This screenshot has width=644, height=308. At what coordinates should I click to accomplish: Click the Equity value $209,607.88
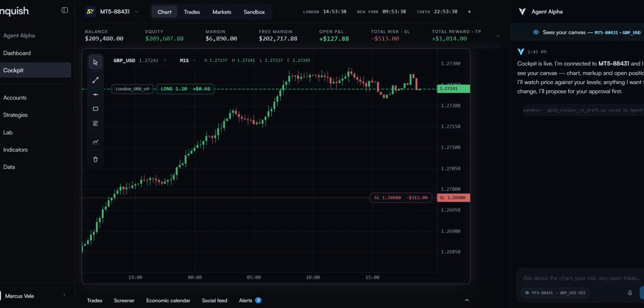point(164,39)
